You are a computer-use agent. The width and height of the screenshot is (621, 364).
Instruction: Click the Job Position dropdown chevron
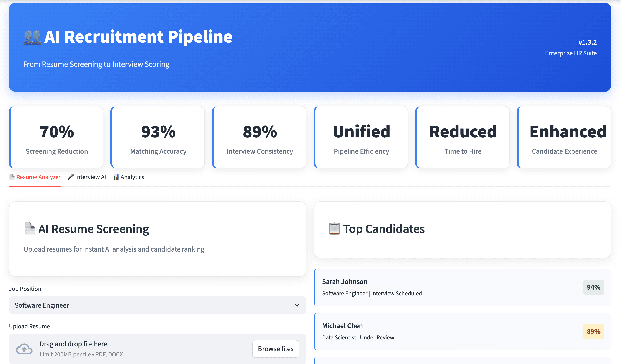[x=297, y=305]
